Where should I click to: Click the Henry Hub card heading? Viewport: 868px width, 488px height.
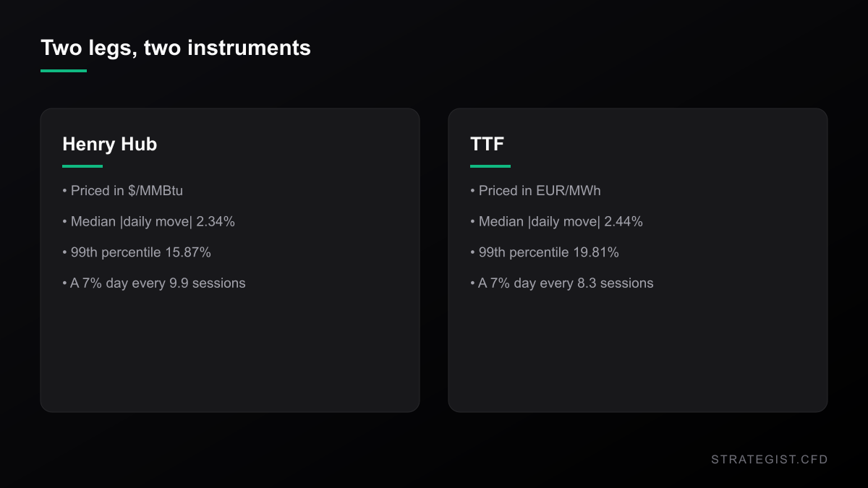(109, 144)
